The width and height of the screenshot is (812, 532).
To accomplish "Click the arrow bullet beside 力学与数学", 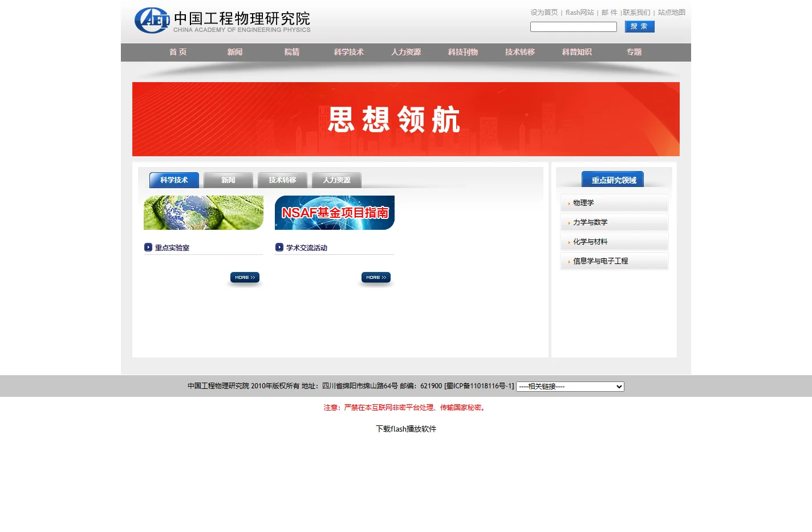I will click(x=569, y=223).
